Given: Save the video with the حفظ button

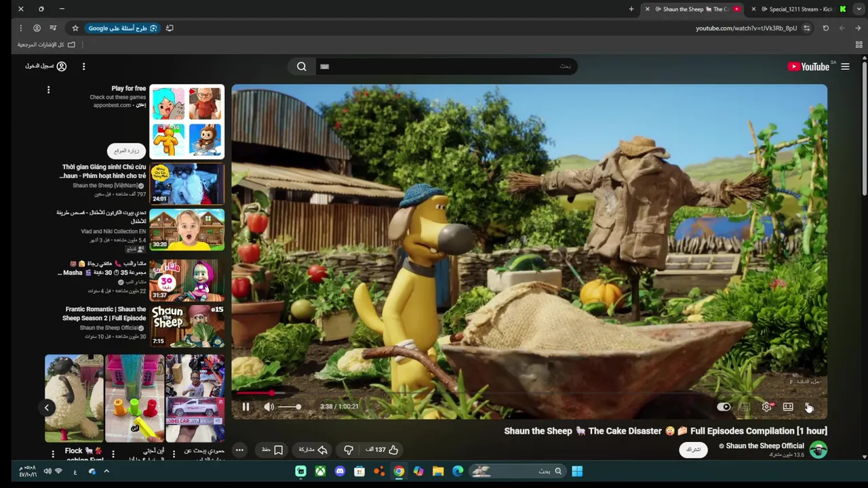Looking at the screenshot, I should tap(271, 450).
